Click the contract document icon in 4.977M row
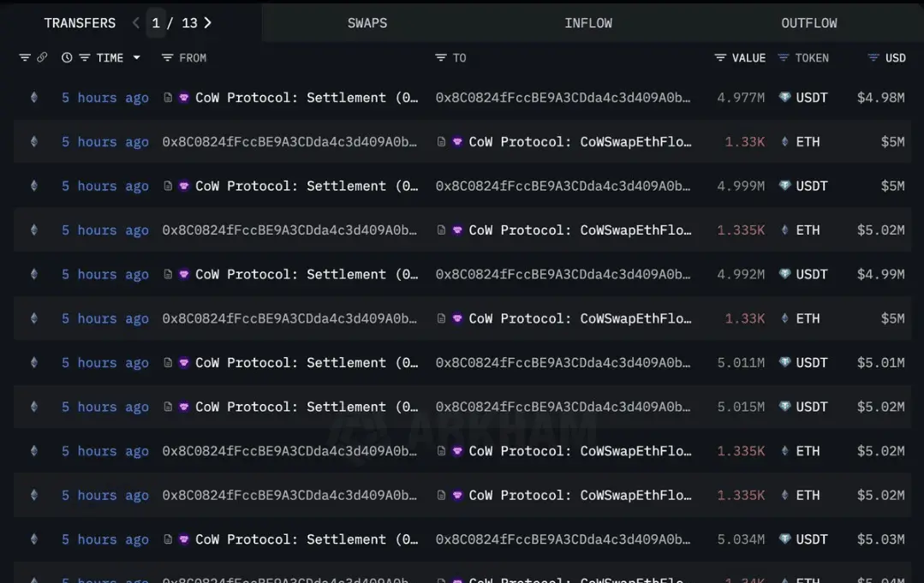Viewport: 924px width, 583px height. click(168, 98)
